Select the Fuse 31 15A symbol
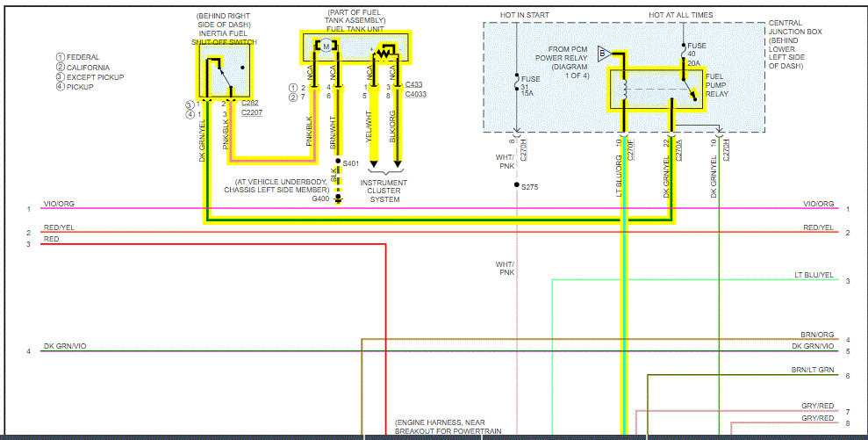 pyautogui.click(x=516, y=83)
